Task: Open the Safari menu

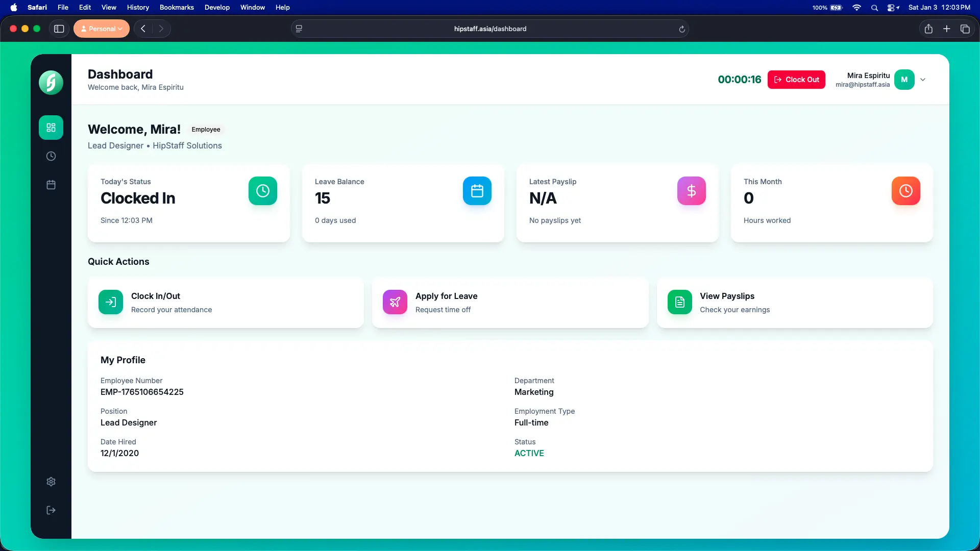Action: [37, 8]
